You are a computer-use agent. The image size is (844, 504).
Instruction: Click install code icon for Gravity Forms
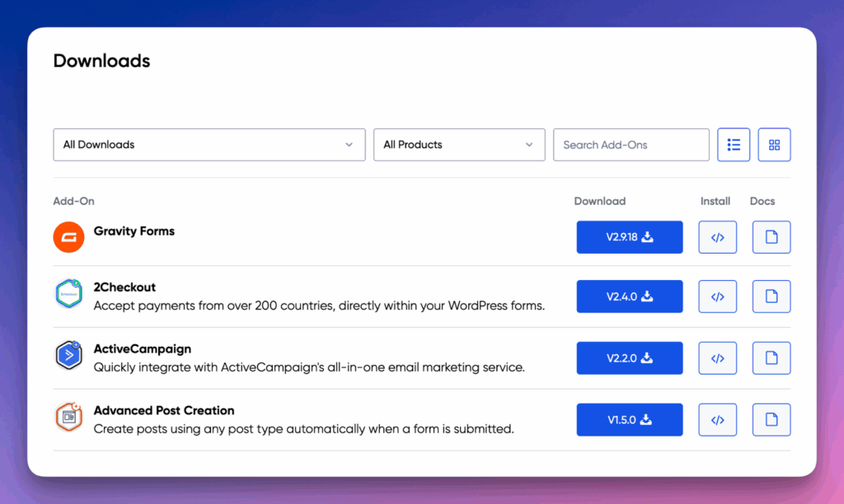(x=718, y=237)
